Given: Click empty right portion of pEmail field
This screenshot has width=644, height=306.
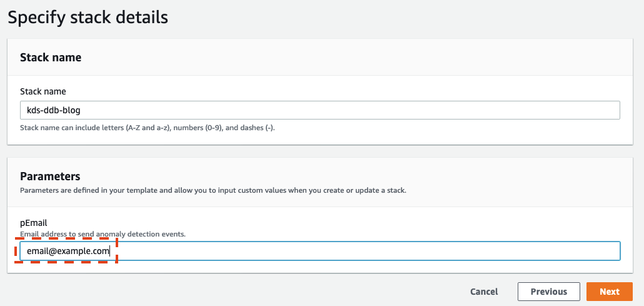Looking at the screenshot, I should pos(370,251).
